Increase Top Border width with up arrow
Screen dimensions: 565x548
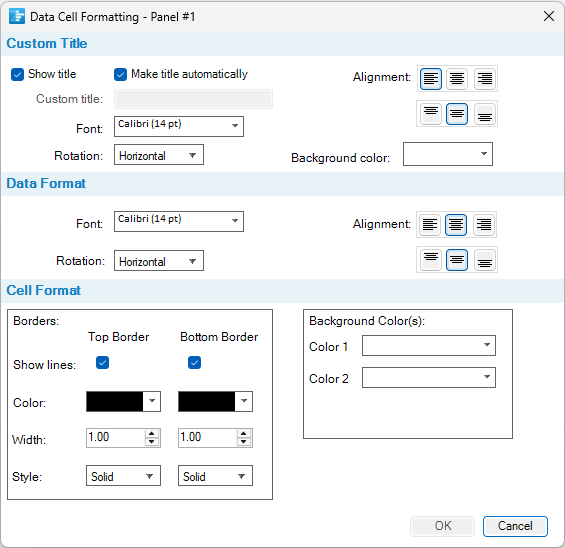click(152, 433)
